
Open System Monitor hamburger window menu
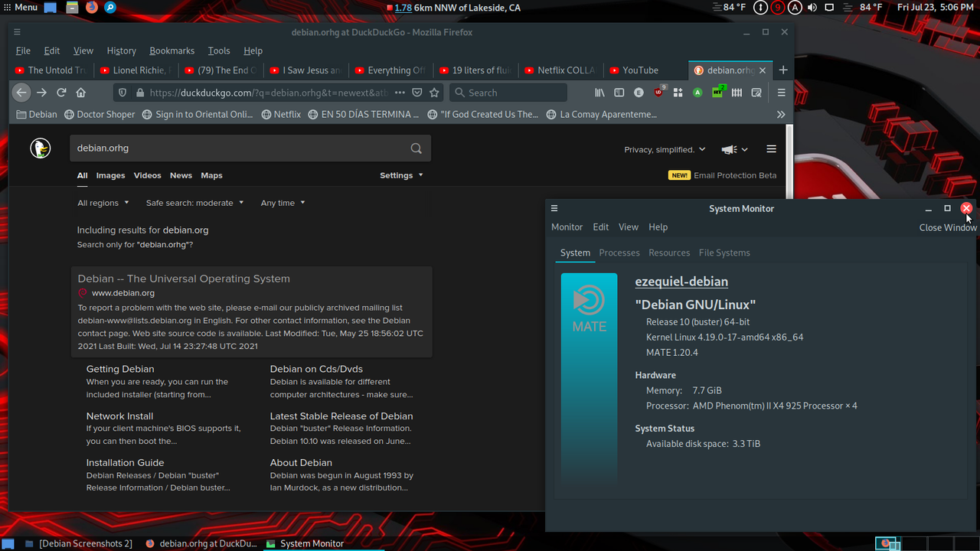[x=554, y=208]
